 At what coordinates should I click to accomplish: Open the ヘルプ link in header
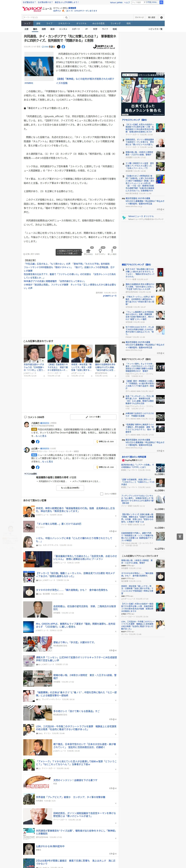click(127, 2)
